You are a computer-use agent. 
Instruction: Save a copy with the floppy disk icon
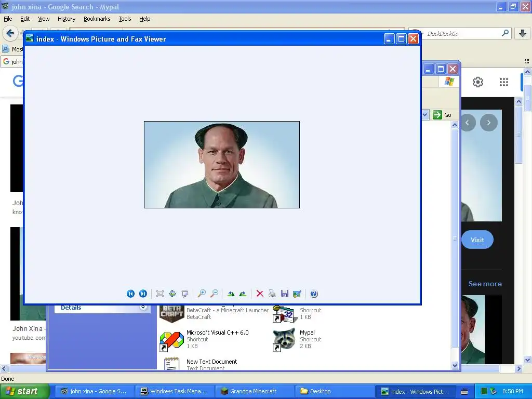285,294
